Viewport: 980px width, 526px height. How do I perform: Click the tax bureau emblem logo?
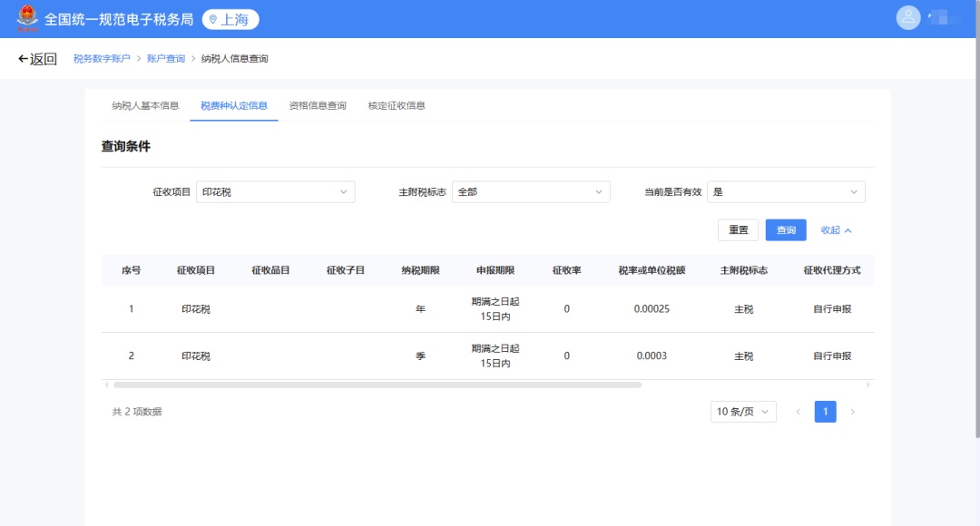pyautogui.click(x=28, y=18)
